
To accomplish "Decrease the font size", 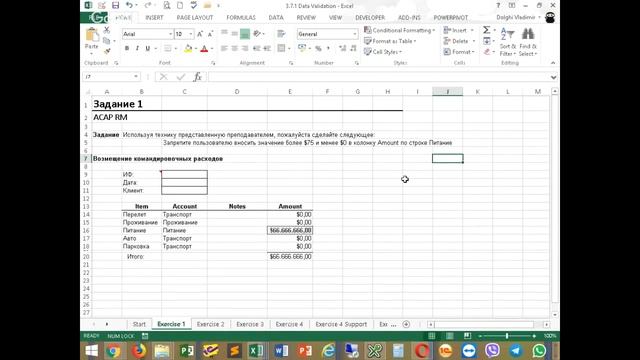I will point(211,34).
